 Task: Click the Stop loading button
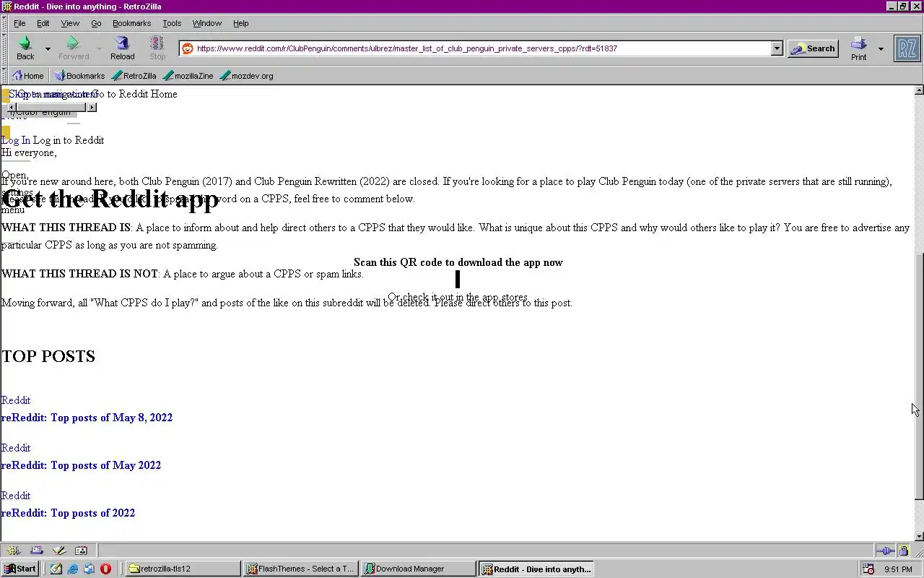[157, 48]
